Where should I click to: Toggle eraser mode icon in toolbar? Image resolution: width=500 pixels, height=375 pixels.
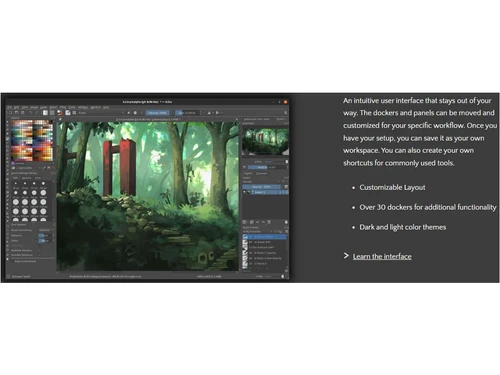129,113
